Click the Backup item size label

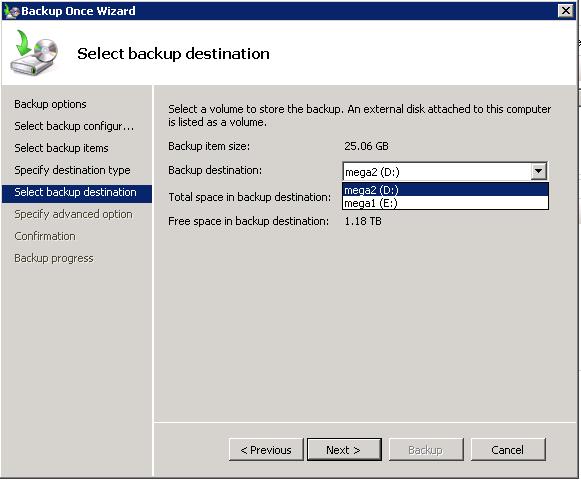[x=209, y=146]
